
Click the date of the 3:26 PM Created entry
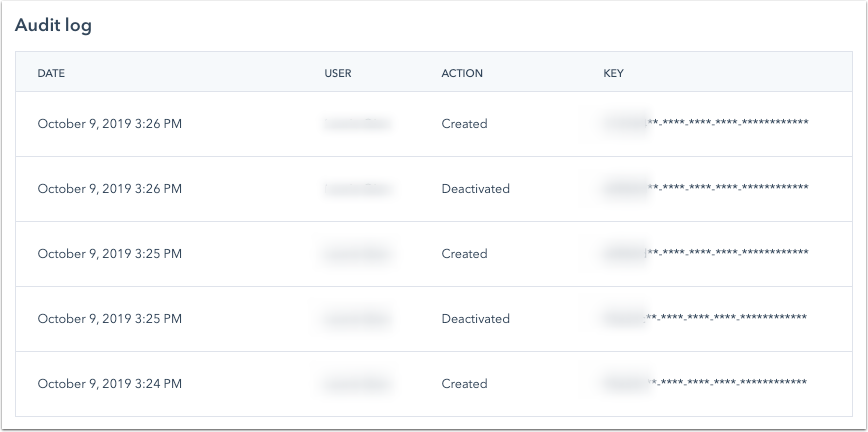click(110, 124)
